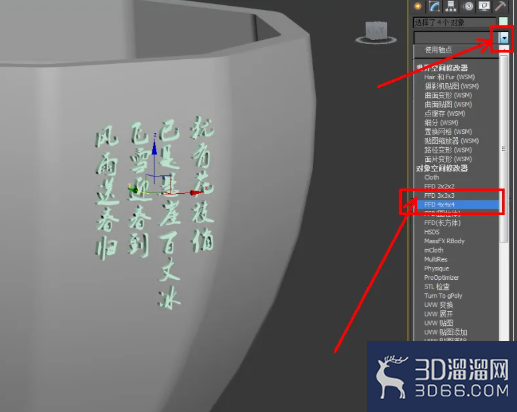Select the STL 检查 modifier
This screenshot has width=517, height=412.
[437, 287]
